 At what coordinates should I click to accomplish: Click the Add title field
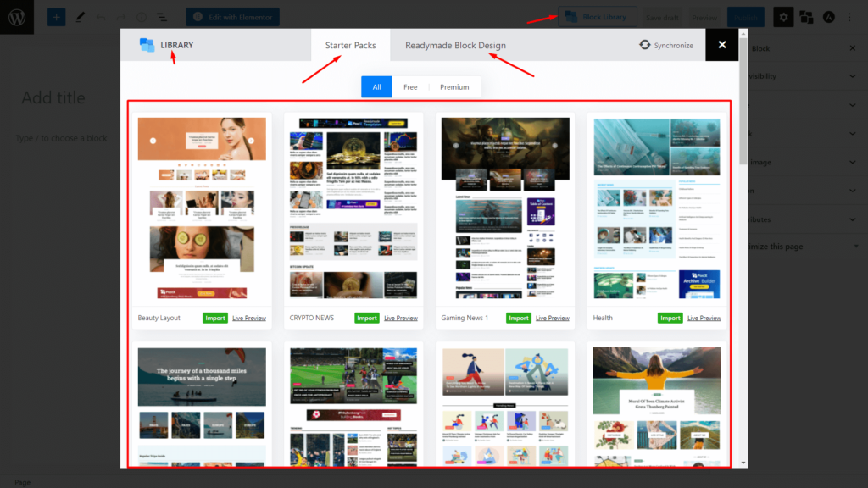pyautogui.click(x=53, y=98)
